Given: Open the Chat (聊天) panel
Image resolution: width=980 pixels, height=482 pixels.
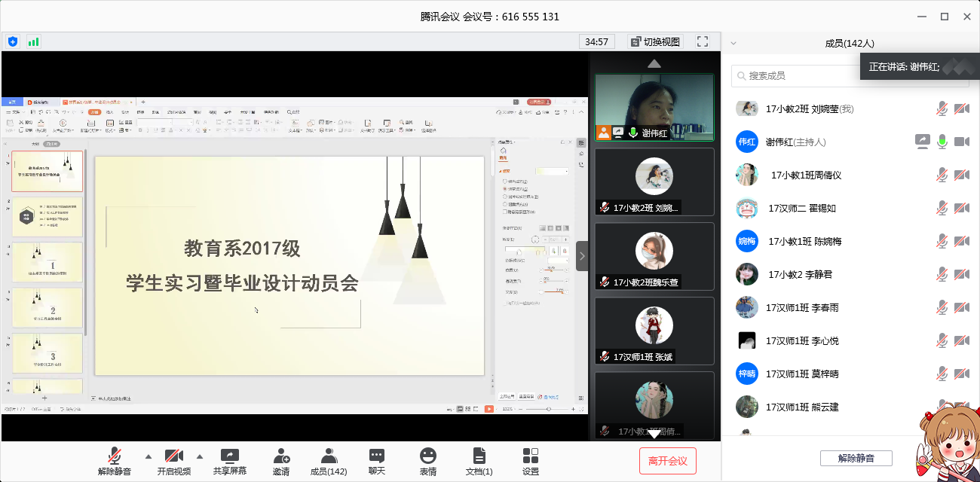Looking at the screenshot, I should [377, 462].
